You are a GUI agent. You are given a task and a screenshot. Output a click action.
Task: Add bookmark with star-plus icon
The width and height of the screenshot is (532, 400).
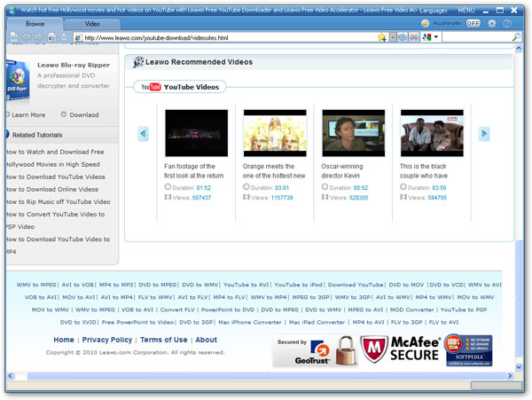click(382, 37)
